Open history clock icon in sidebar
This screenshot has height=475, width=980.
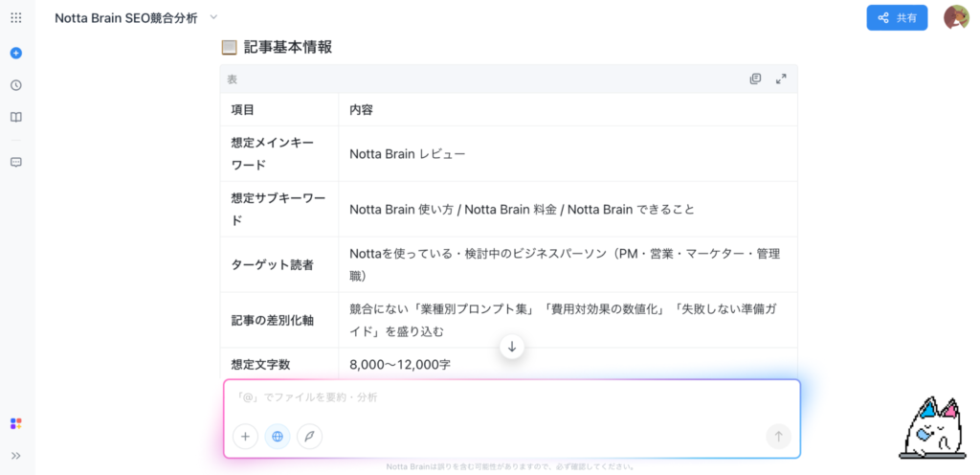point(16,85)
